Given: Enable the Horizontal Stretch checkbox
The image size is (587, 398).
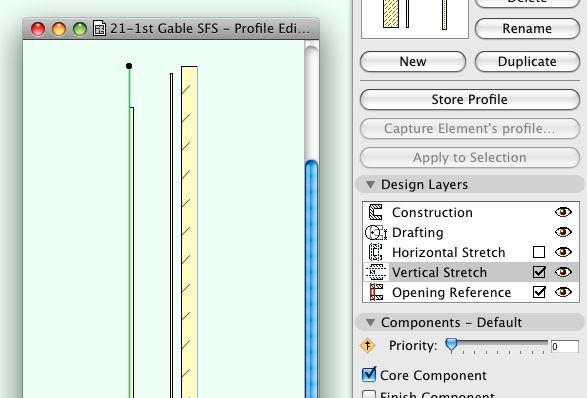Looking at the screenshot, I should [x=539, y=252].
